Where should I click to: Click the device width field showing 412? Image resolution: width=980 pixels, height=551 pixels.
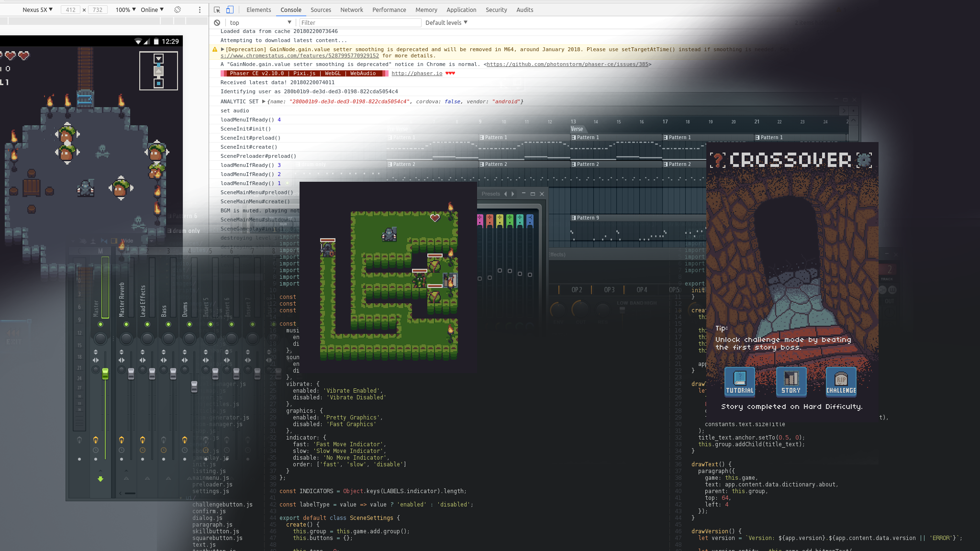71,10
